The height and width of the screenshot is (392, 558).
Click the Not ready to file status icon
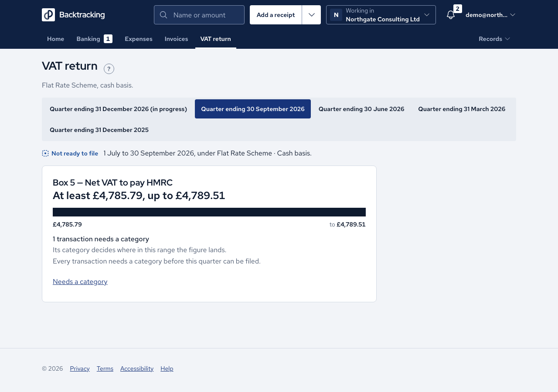45,153
